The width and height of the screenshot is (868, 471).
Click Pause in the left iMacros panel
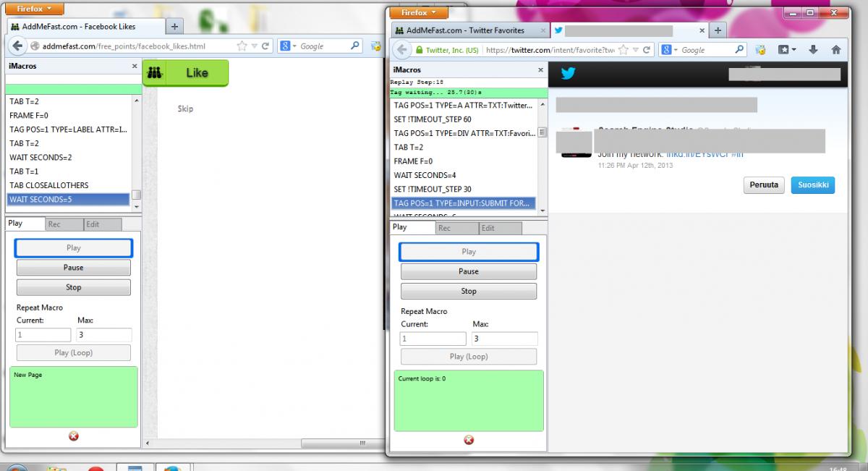[x=73, y=268]
